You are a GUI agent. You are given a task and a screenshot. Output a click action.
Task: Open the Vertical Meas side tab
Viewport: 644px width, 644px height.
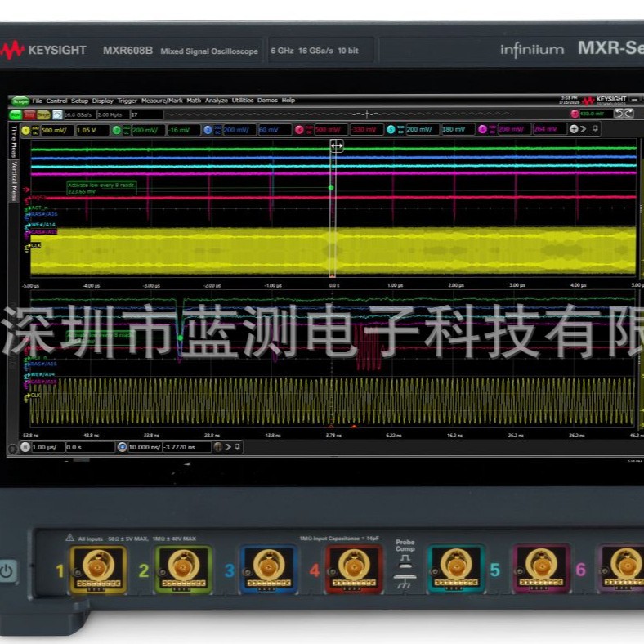pyautogui.click(x=14, y=181)
